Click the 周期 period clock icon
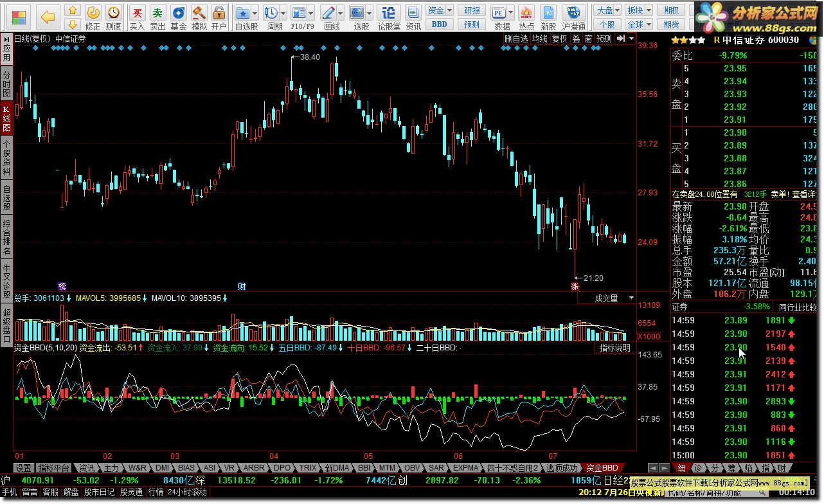The width and height of the screenshot is (824, 504). 271,13
